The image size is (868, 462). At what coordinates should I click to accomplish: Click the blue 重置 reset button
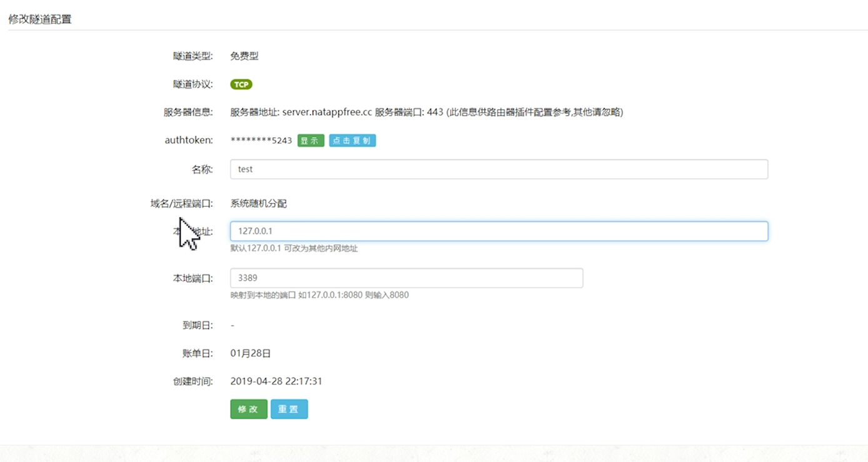[x=289, y=409]
